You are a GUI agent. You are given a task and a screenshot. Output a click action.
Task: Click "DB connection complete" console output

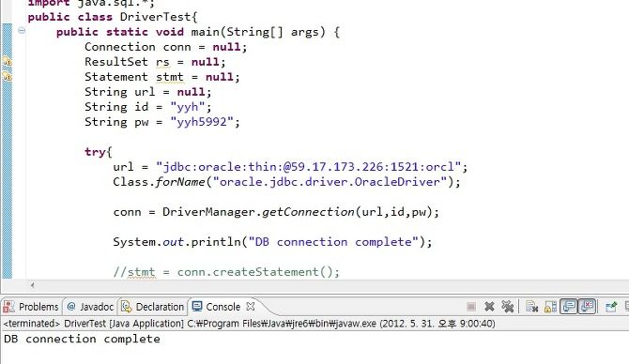coord(82,340)
